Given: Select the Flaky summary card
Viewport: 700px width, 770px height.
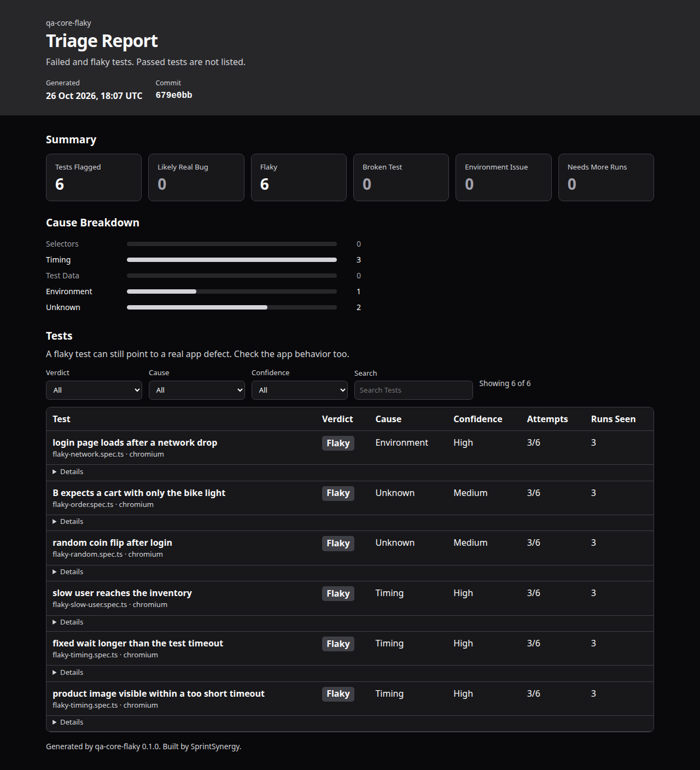Looking at the screenshot, I should tap(299, 177).
